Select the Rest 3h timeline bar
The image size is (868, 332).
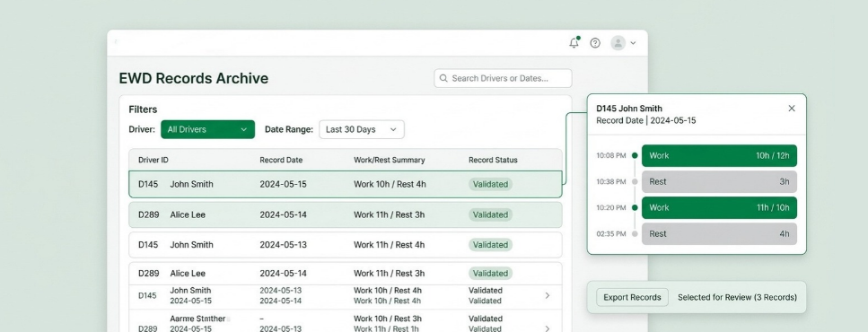[x=719, y=181]
